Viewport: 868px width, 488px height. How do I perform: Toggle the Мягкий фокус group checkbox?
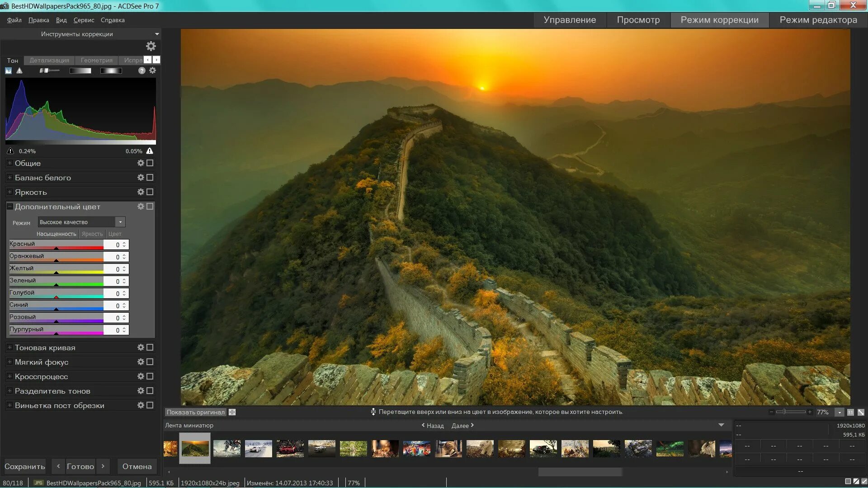tap(150, 362)
